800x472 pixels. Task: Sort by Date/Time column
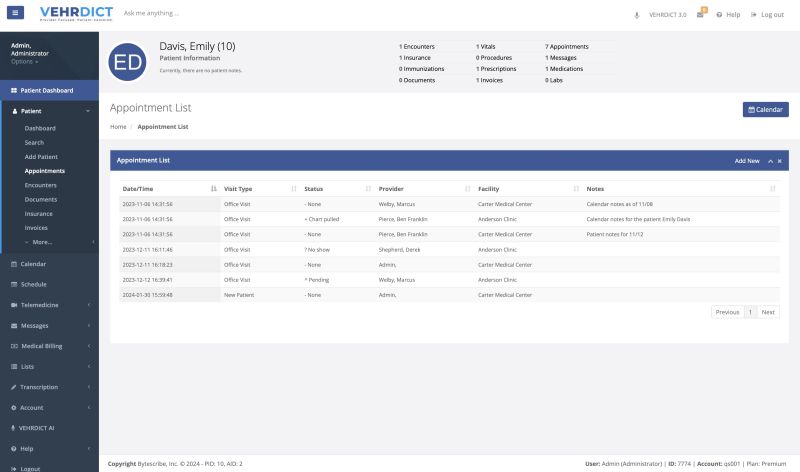pos(169,189)
